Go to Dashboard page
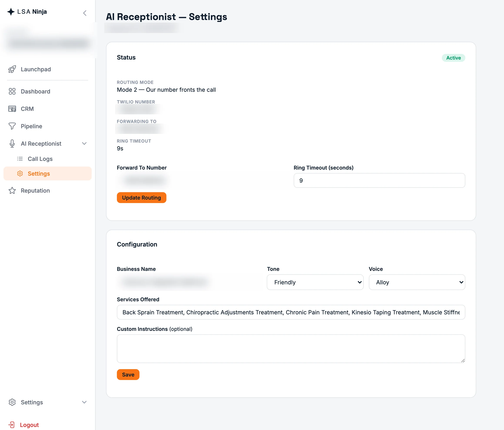This screenshot has width=504, height=430. [x=35, y=92]
